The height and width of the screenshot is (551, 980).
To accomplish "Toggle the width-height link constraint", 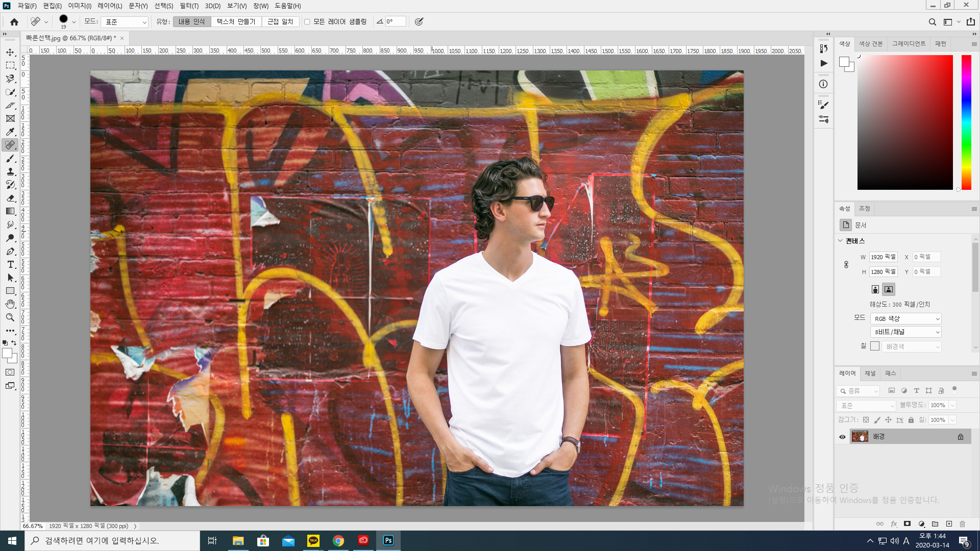I will tap(846, 264).
